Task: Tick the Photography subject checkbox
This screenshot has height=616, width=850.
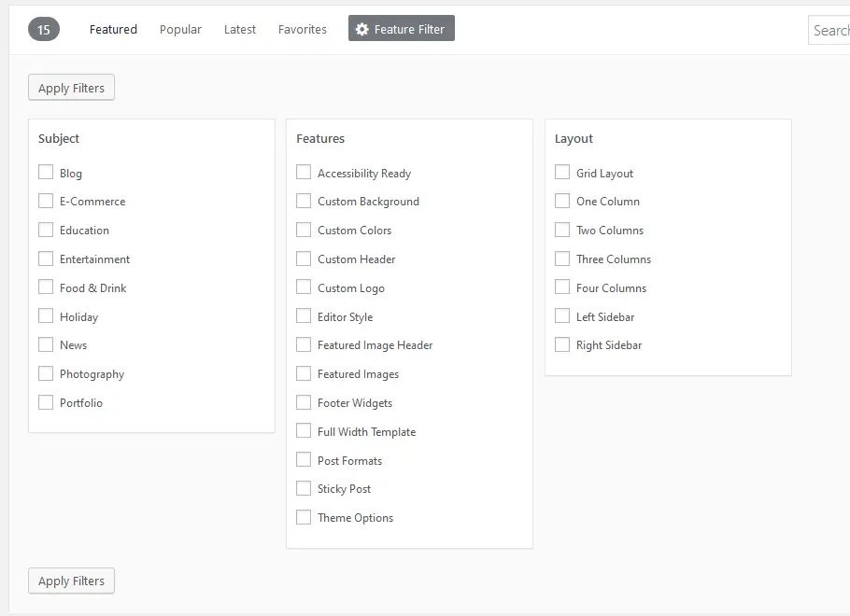Action: click(46, 373)
